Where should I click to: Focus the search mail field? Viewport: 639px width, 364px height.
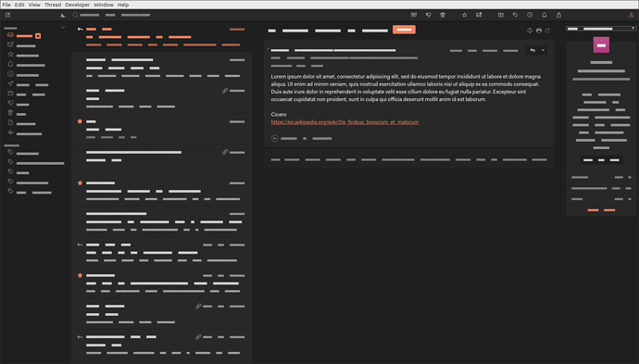click(x=116, y=15)
